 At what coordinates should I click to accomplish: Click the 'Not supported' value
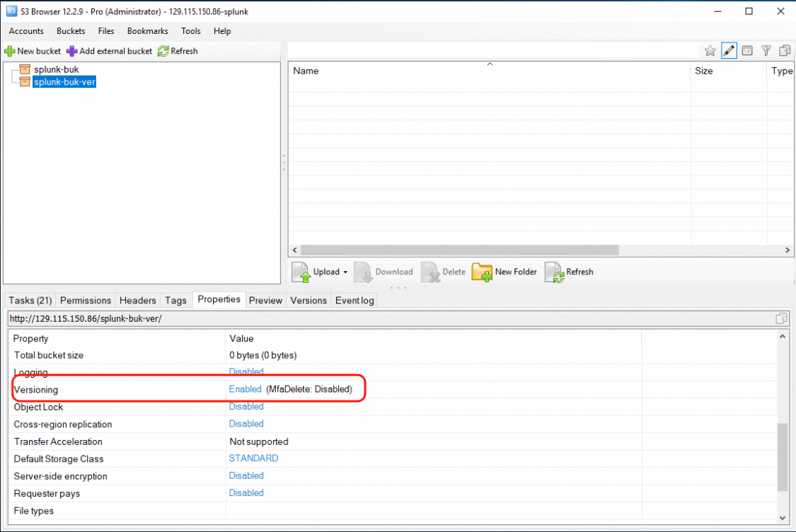coord(259,441)
